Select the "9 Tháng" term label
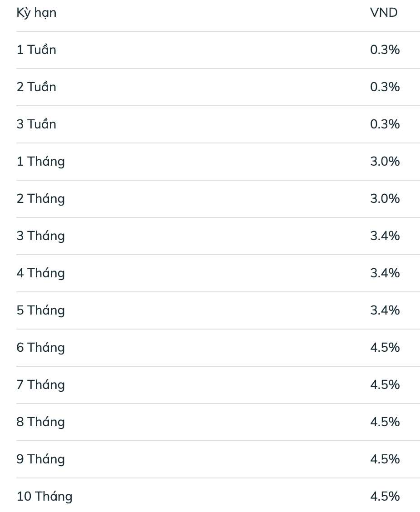The height and width of the screenshot is (512, 420). coord(40,459)
